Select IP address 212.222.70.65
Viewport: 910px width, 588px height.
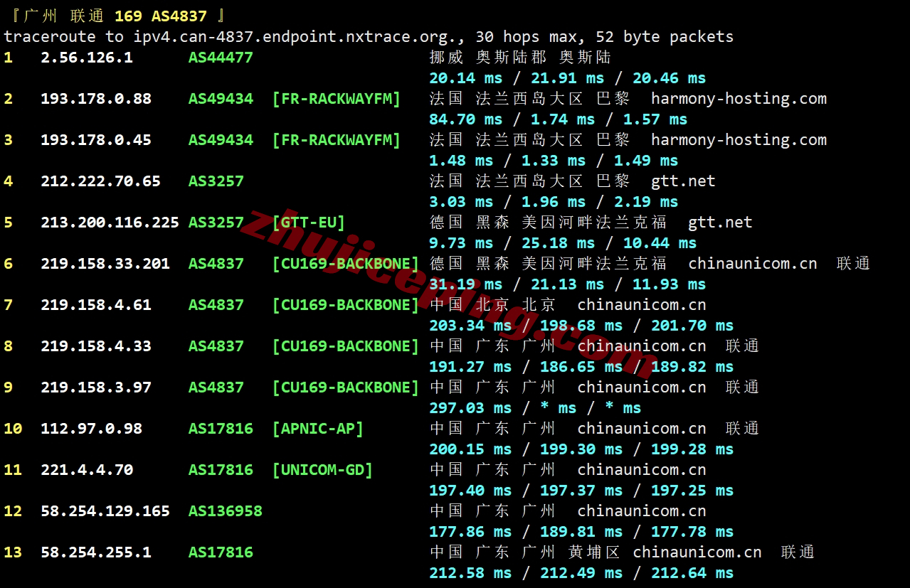(x=100, y=181)
